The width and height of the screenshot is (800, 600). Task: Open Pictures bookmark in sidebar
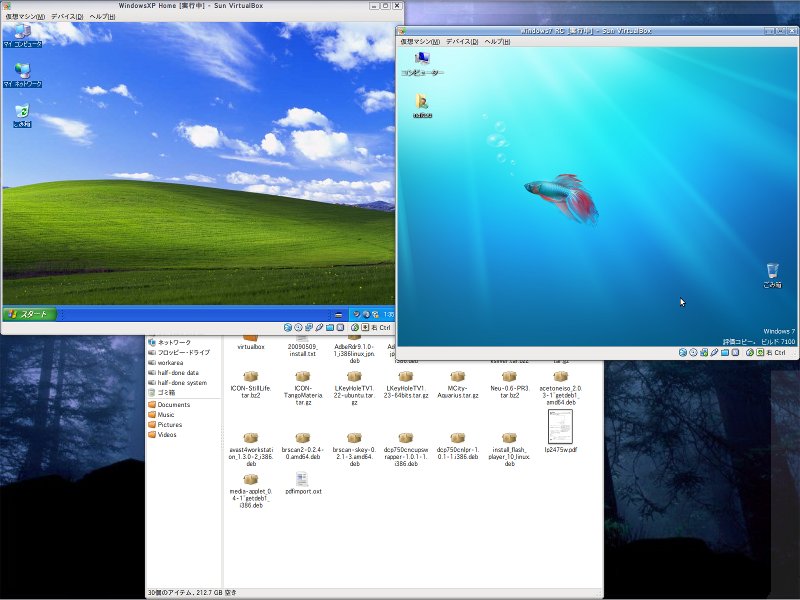point(165,424)
